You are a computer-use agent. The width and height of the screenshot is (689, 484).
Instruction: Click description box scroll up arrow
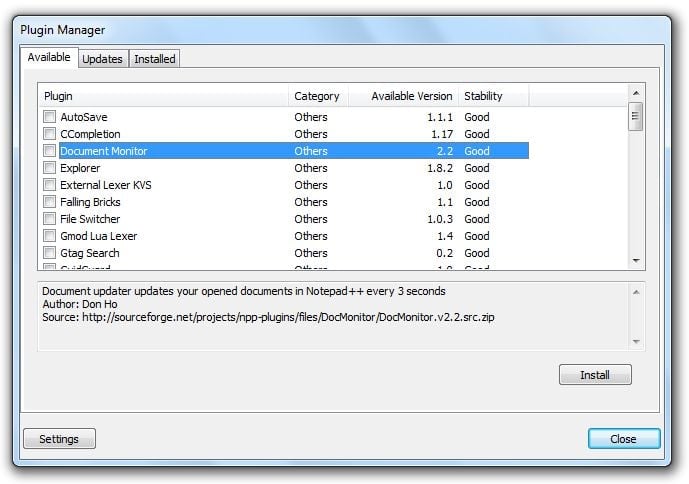point(636,292)
